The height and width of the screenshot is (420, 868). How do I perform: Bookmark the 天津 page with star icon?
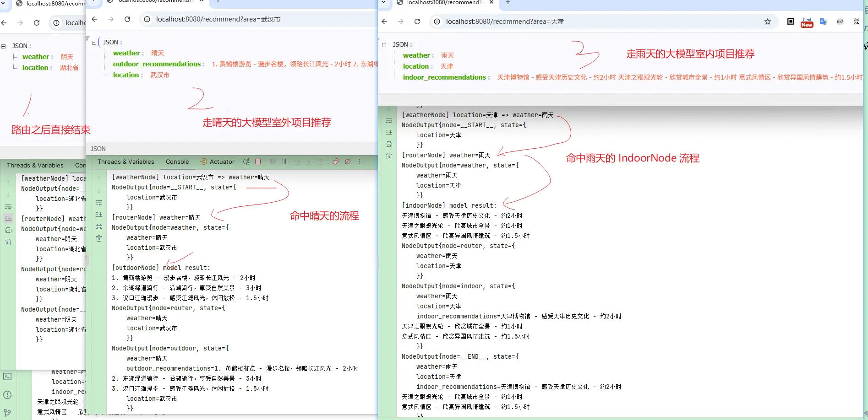768,22
